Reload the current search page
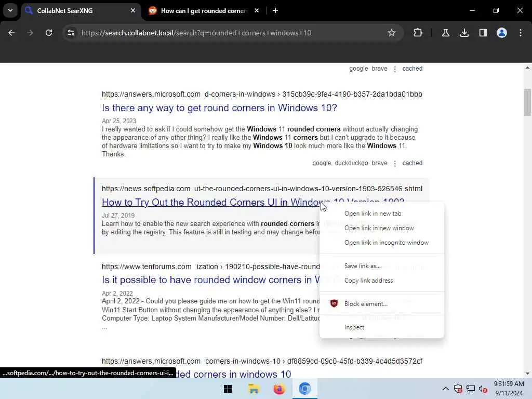The width and height of the screenshot is (532, 399). tap(49, 33)
